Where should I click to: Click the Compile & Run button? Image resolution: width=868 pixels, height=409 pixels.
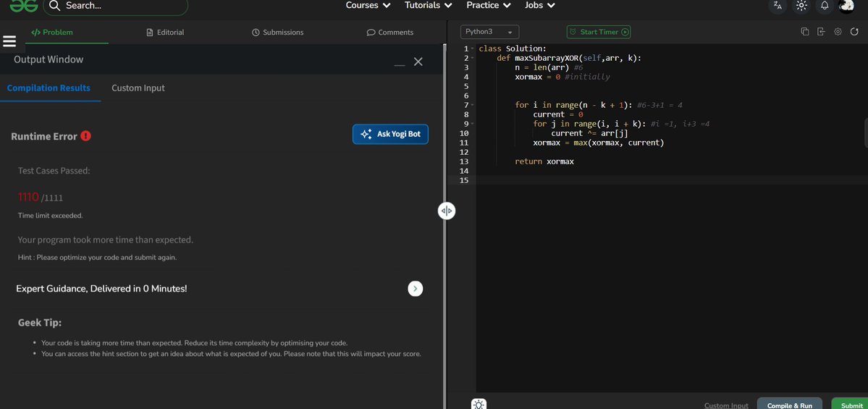(789, 405)
